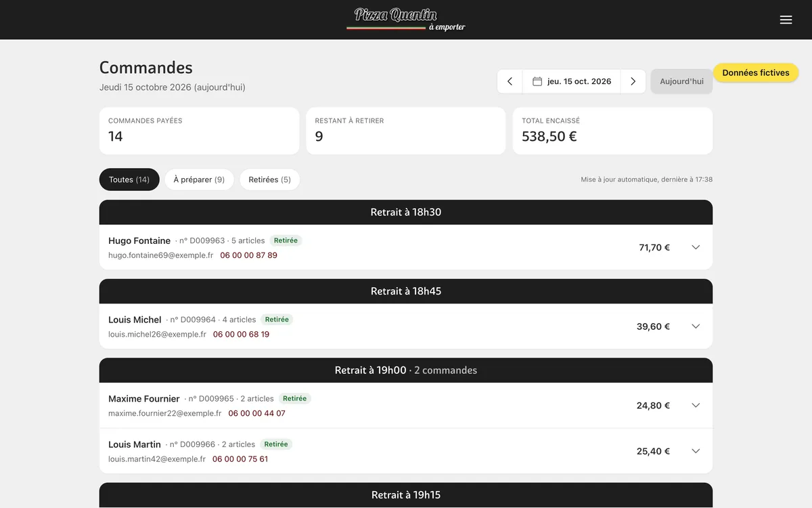Click the Retirée badge on Maxime Fournier's order
The width and height of the screenshot is (812, 508).
[295, 399]
